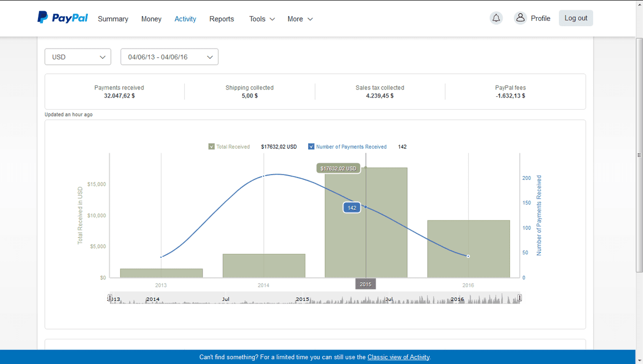Click the Profile avatar icon
The image size is (643, 364).
point(520,18)
